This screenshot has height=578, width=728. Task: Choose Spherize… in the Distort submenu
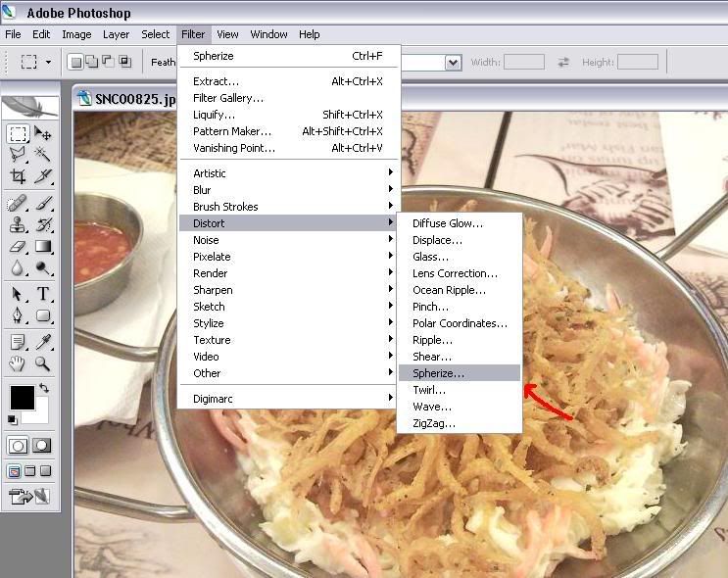[x=460, y=373]
